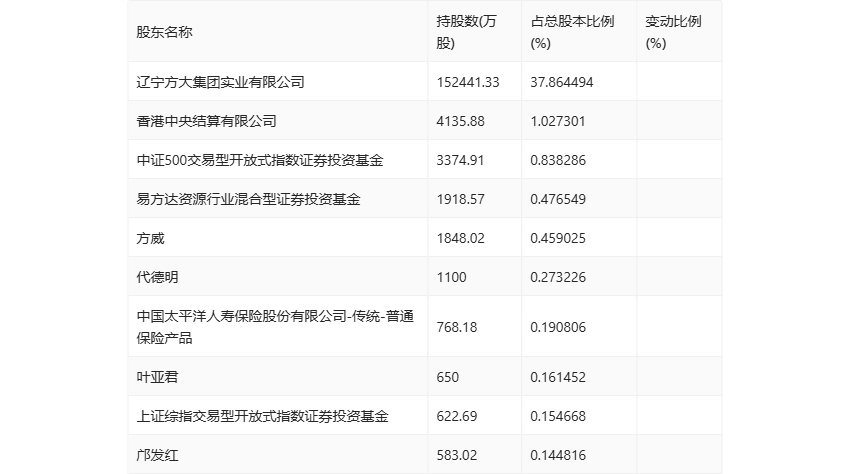Screen dimensions: 850x474
Task: Select 香港中央结算有限公司 shareholder name
Action: pos(207,121)
